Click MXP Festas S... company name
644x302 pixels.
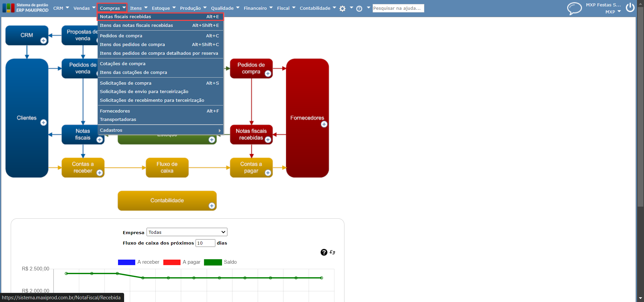[603, 5]
